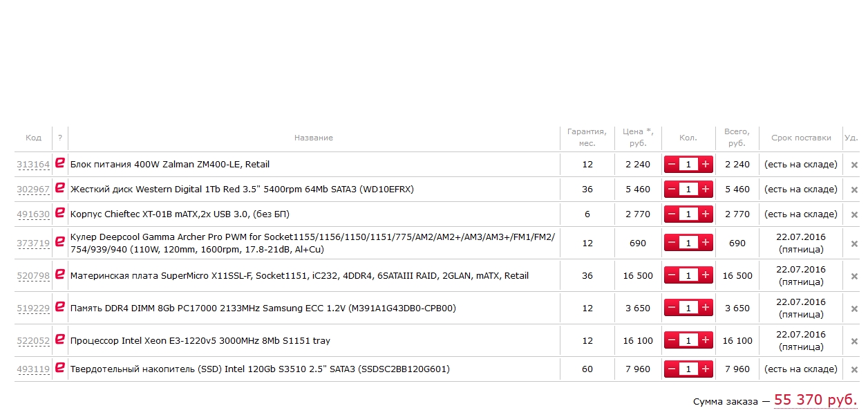Open product code 493119 link
The width and height of the screenshot is (868, 415).
pyautogui.click(x=33, y=369)
